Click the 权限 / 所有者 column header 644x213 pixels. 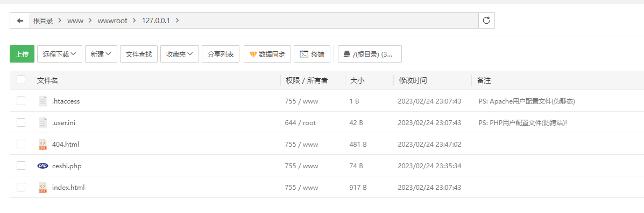(307, 80)
